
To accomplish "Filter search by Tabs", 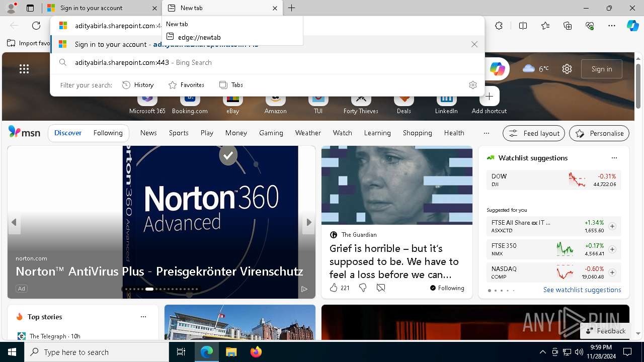I will tap(231, 85).
